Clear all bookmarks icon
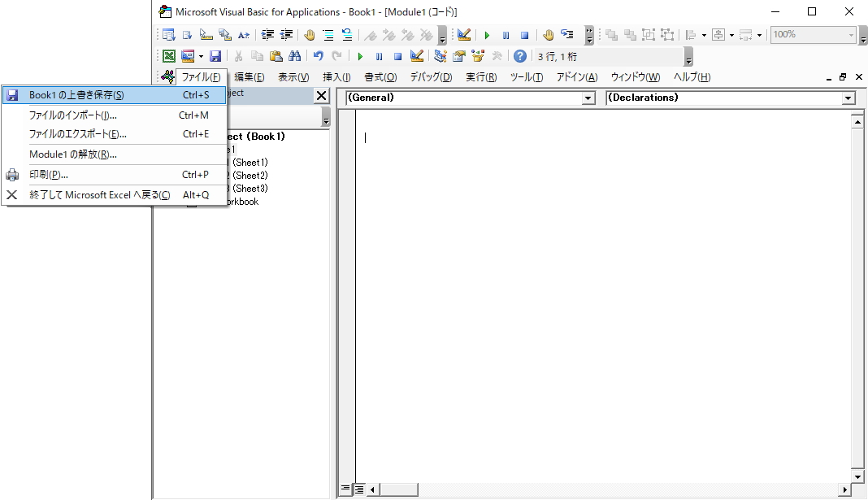This screenshot has height=500, width=868. pos(426,35)
